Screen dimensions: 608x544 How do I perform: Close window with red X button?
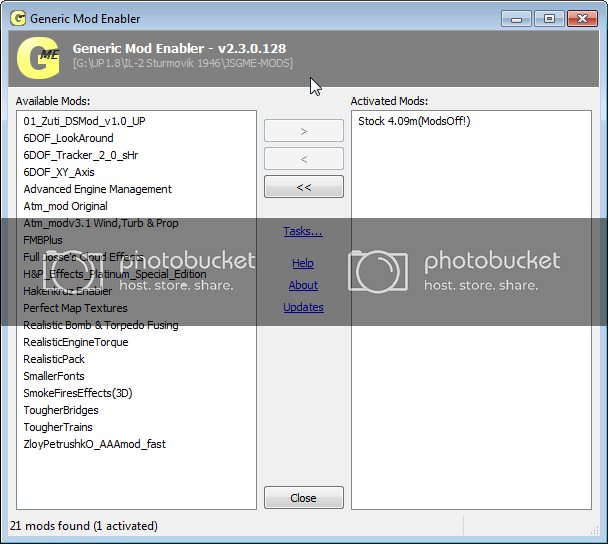582,19
